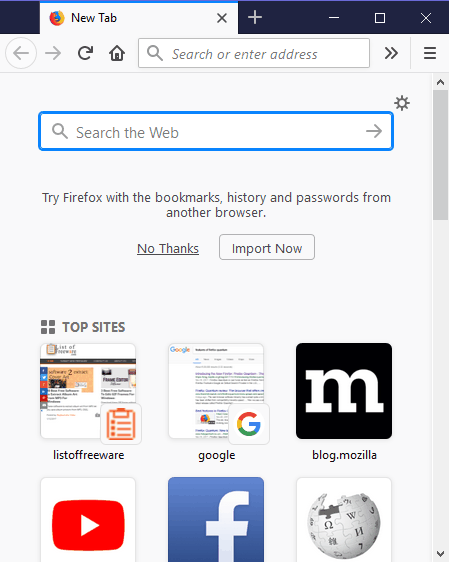449x562 pixels.
Task: Focus the Search the Web field
Action: tap(216, 131)
